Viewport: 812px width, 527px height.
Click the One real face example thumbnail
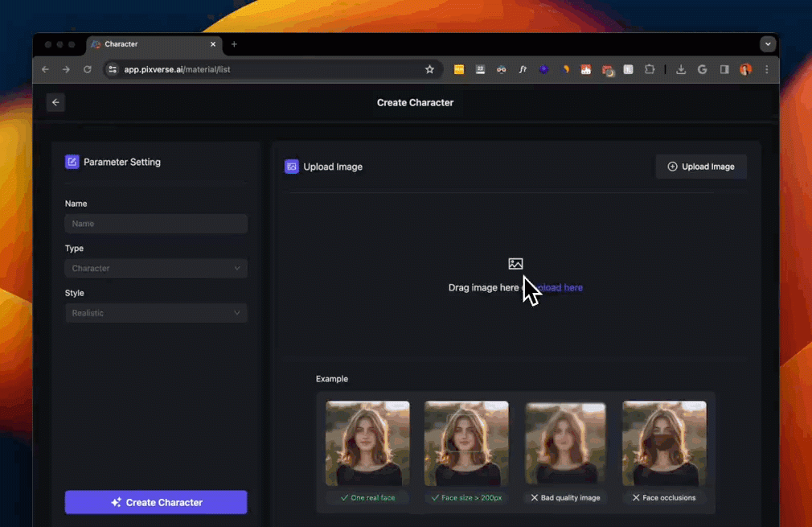pyautogui.click(x=367, y=443)
